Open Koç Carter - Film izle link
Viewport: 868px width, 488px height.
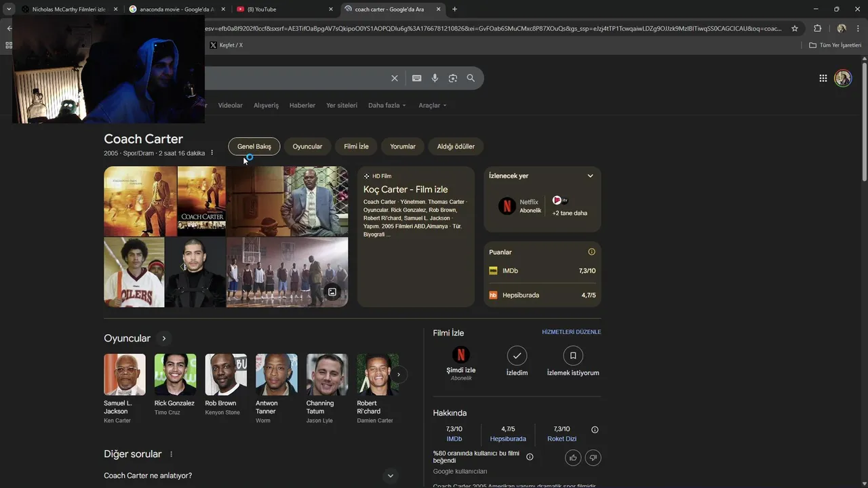406,190
